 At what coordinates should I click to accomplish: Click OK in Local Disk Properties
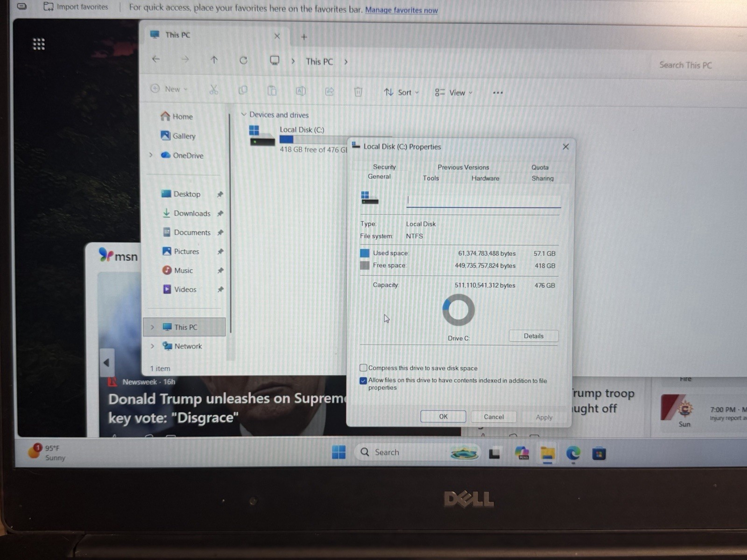point(443,416)
